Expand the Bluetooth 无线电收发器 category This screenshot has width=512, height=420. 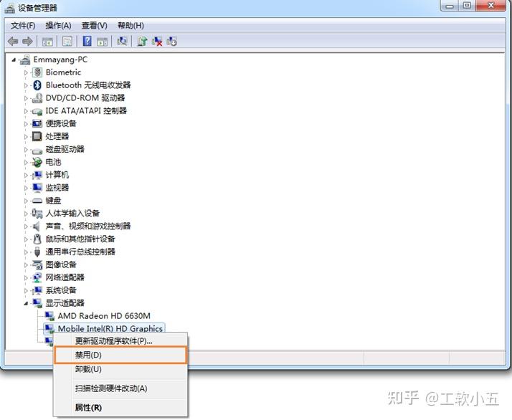(x=26, y=85)
